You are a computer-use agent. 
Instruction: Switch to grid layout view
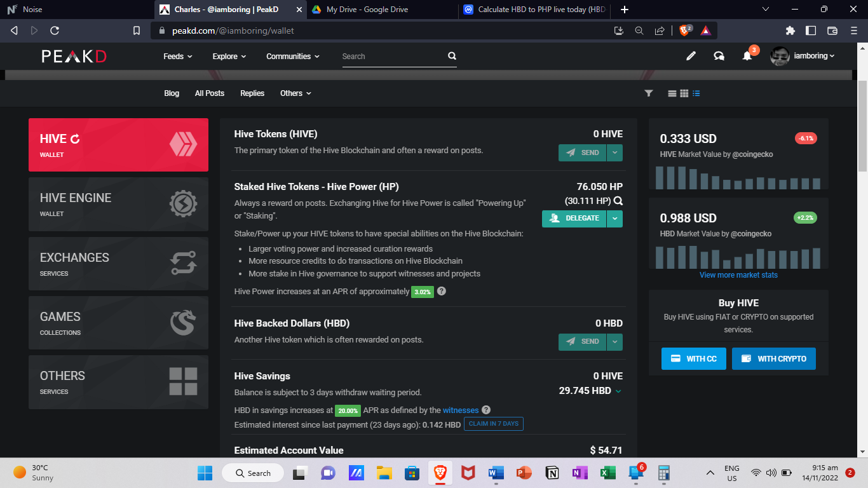tap(684, 93)
